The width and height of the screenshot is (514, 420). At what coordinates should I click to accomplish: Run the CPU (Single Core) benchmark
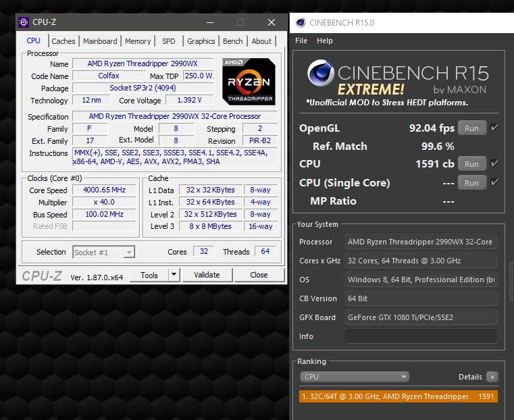tap(471, 183)
